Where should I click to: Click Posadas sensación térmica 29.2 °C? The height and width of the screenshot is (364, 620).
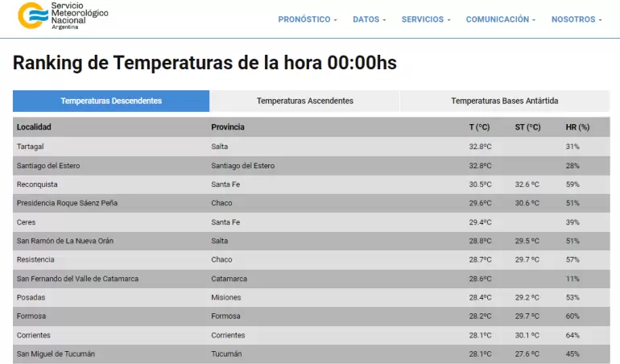tap(527, 297)
